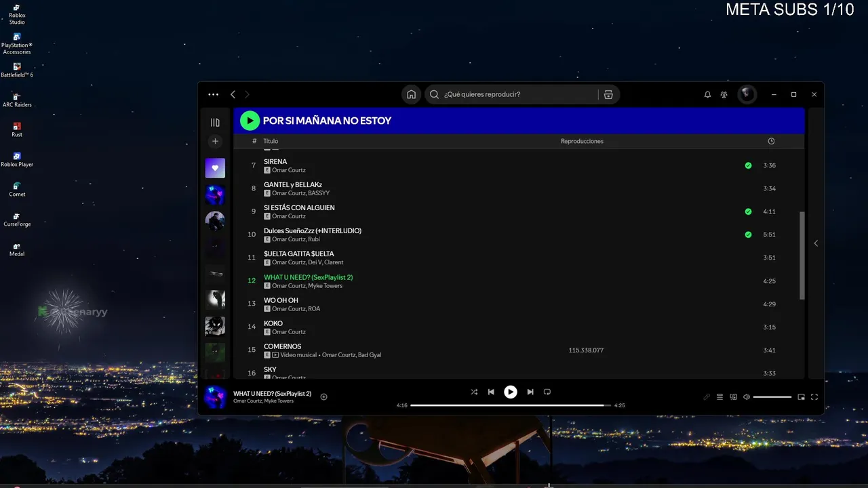Image resolution: width=868 pixels, height=488 pixels.
Task: Skip to previous track
Action: tap(491, 392)
